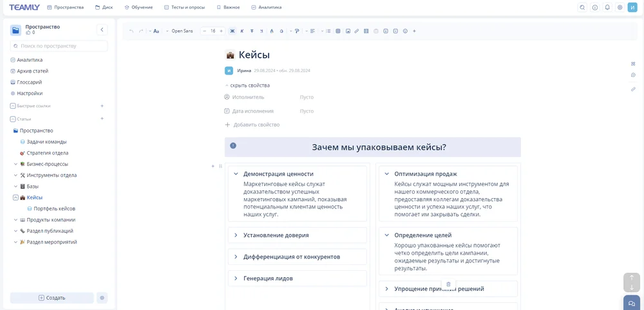Open the text style Aa dropdown

pos(154,31)
